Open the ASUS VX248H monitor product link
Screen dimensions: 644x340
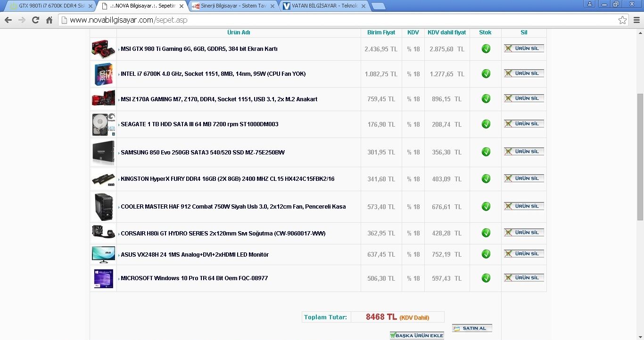[x=195, y=255]
